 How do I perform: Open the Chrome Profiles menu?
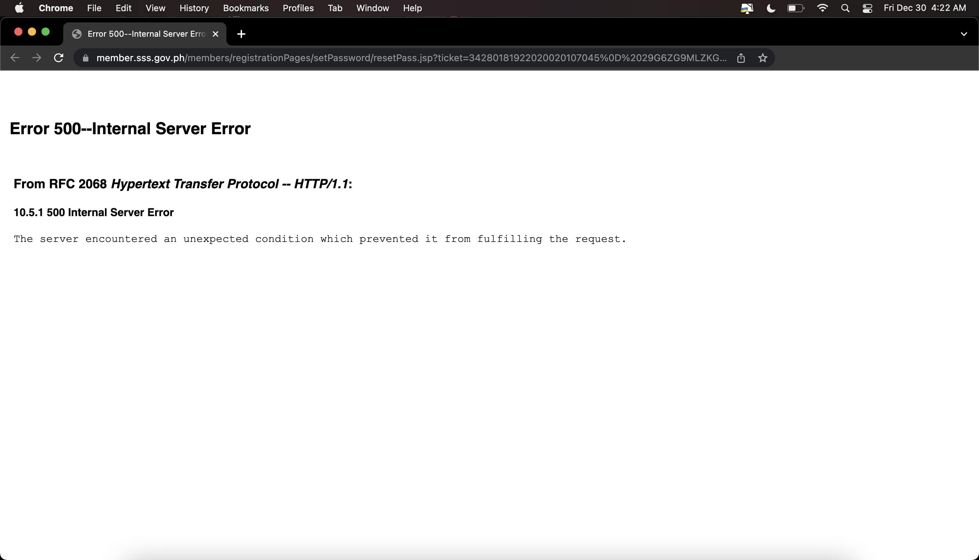[x=297, y=8]
